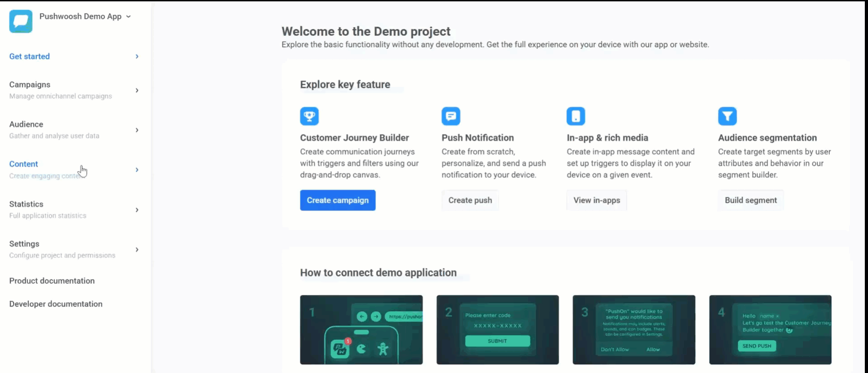Viewport: 868px width, 373px height.
Task: Click the View in-apps button
Action: (597, 200)
